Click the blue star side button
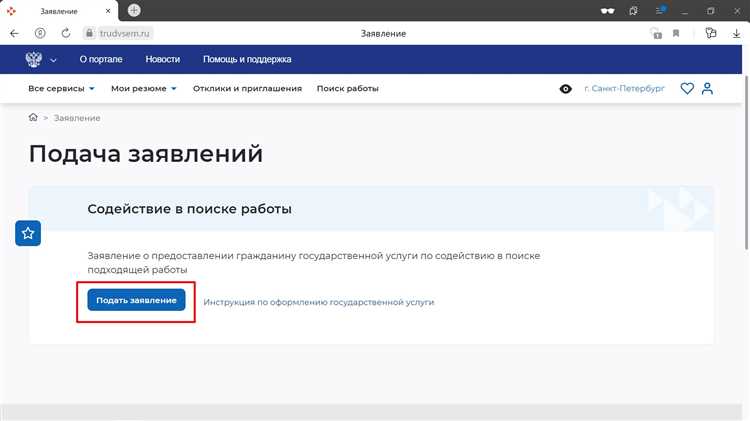The height and width of the screenshot is (421, 750). 28,233
